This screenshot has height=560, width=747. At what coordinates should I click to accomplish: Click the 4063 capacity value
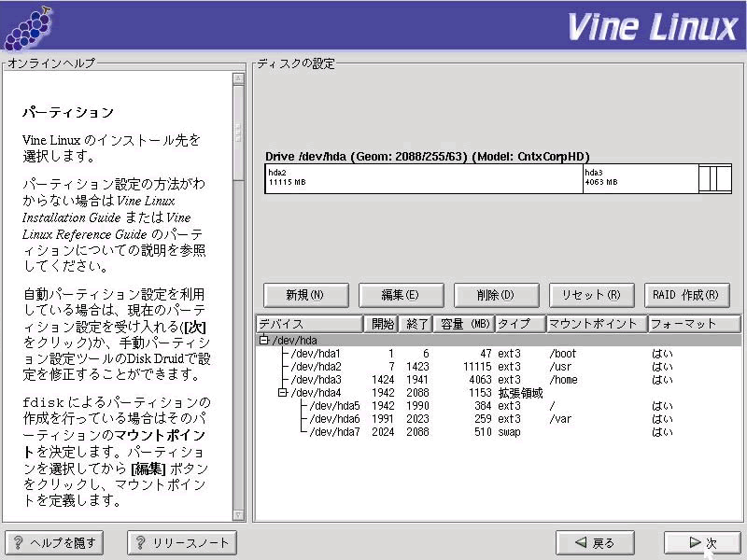point(480,380)
